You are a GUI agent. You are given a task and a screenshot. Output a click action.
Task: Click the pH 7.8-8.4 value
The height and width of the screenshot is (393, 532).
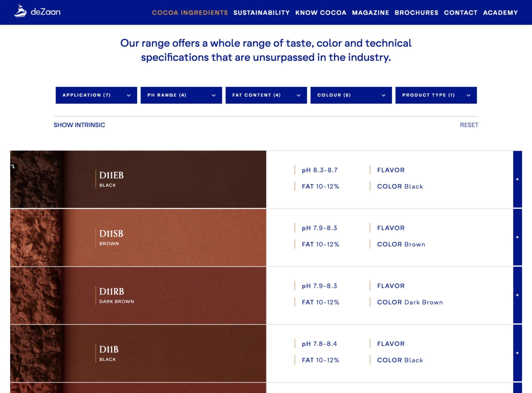[319, 344]
